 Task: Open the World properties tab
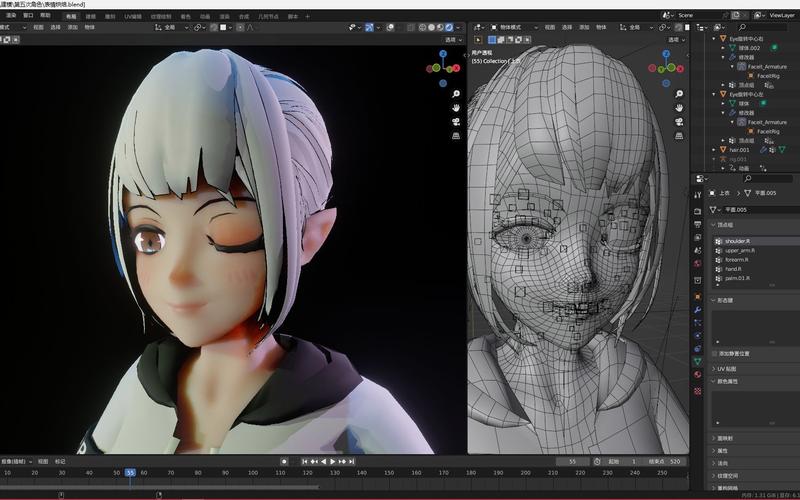tap(697, 264)
